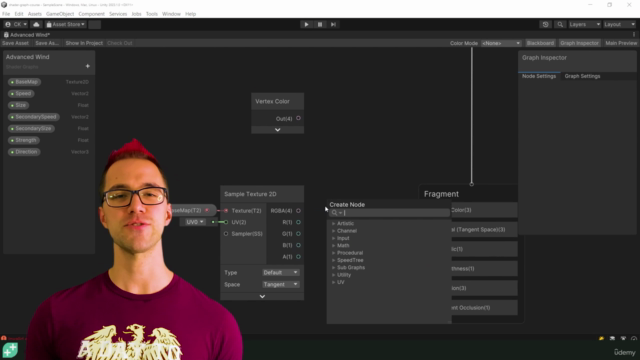Click the Vertex Color Out(4) port

[x=298, y=118]
